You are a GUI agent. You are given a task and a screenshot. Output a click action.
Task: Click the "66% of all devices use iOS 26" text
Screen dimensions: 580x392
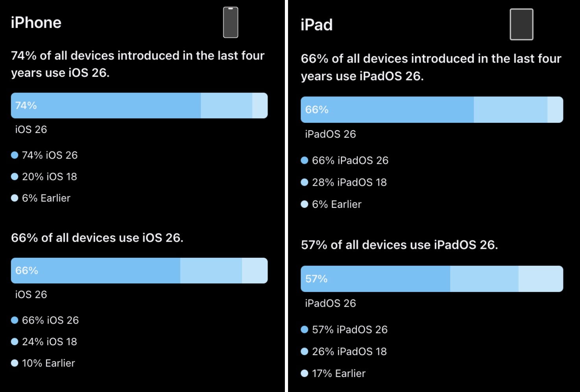97,238
